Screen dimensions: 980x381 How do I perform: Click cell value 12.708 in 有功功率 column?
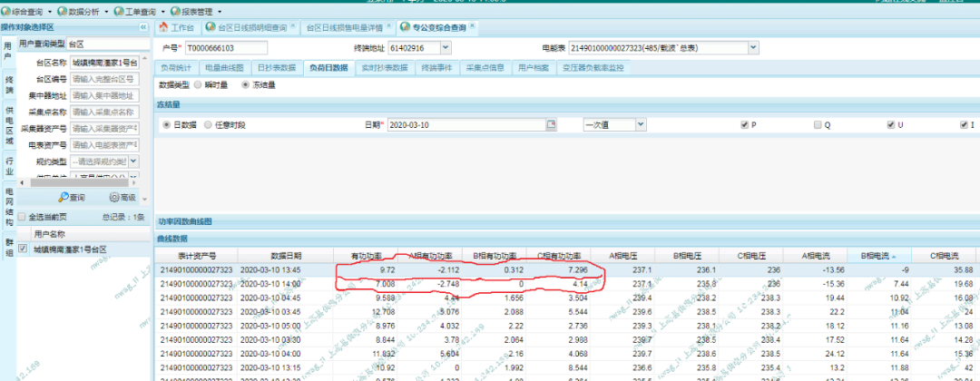[383, 312]
